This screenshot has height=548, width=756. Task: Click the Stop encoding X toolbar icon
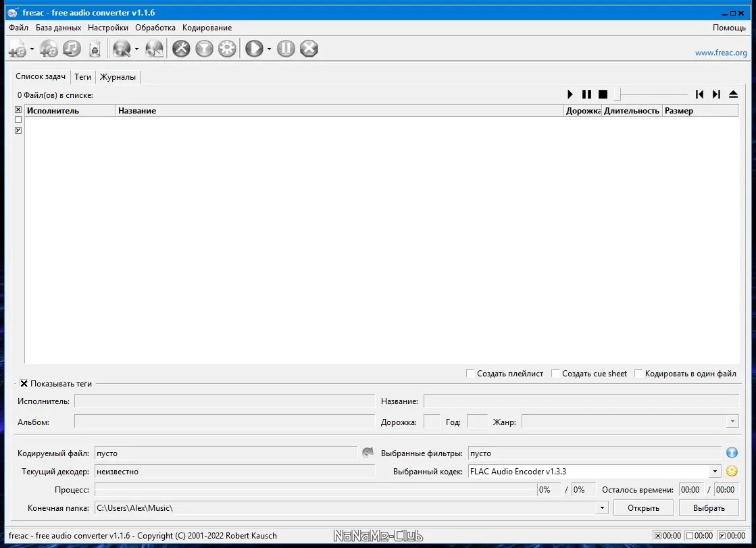(x=309, y=49)
